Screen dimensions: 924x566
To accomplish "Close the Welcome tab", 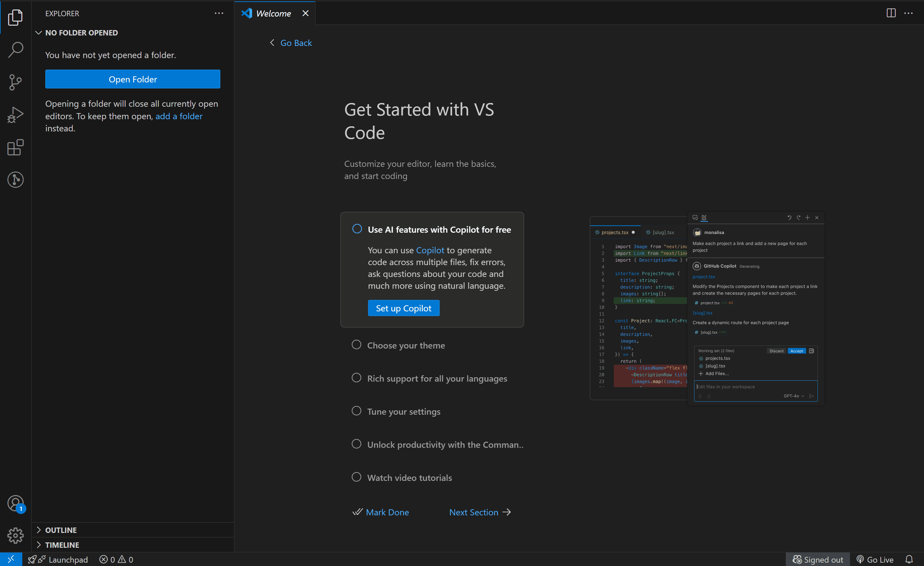I will (x=306, y=14).
